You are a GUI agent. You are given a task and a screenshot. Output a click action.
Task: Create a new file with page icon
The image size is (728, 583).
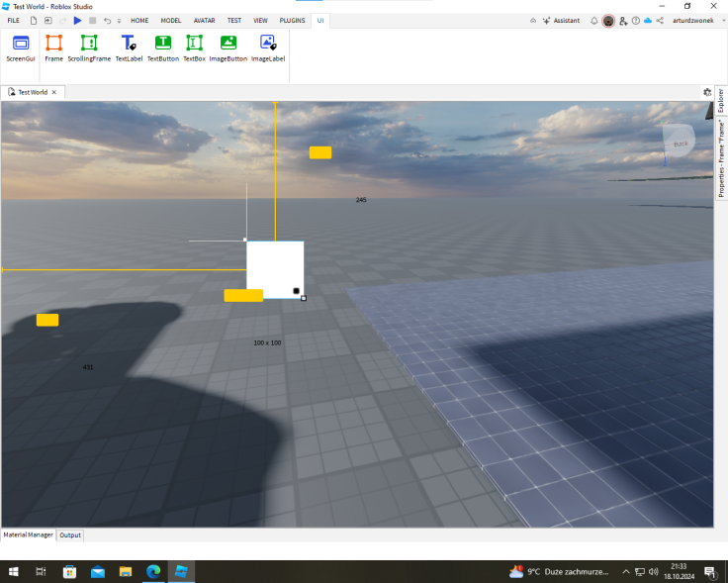point(34,21)
